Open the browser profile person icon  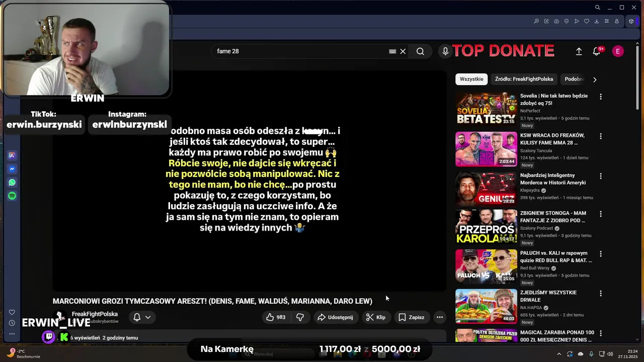pyautogui.click(x=617, y=21)
